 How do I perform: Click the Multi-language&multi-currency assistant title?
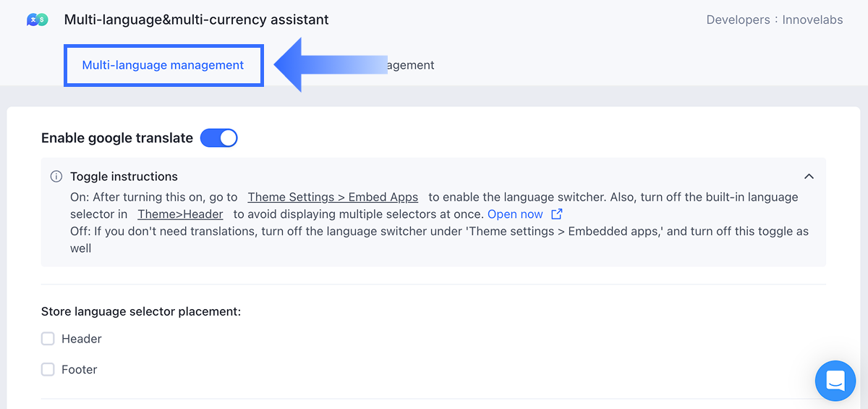pyautogui.click(x=196, y=20)
